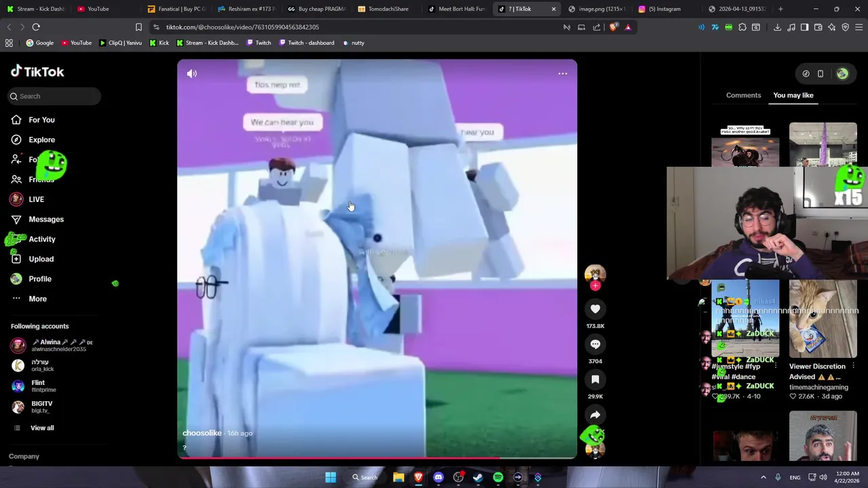The width and height of the screenshot is (868, 488).
Task: Open the Leo AI sparkle icon
Action: [x=831, y=27]
